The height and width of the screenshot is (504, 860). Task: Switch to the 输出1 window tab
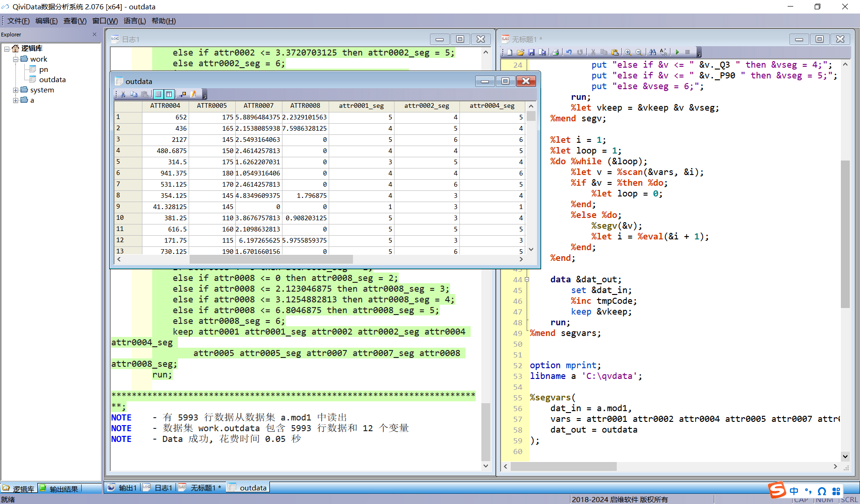[x=122, y=488]
